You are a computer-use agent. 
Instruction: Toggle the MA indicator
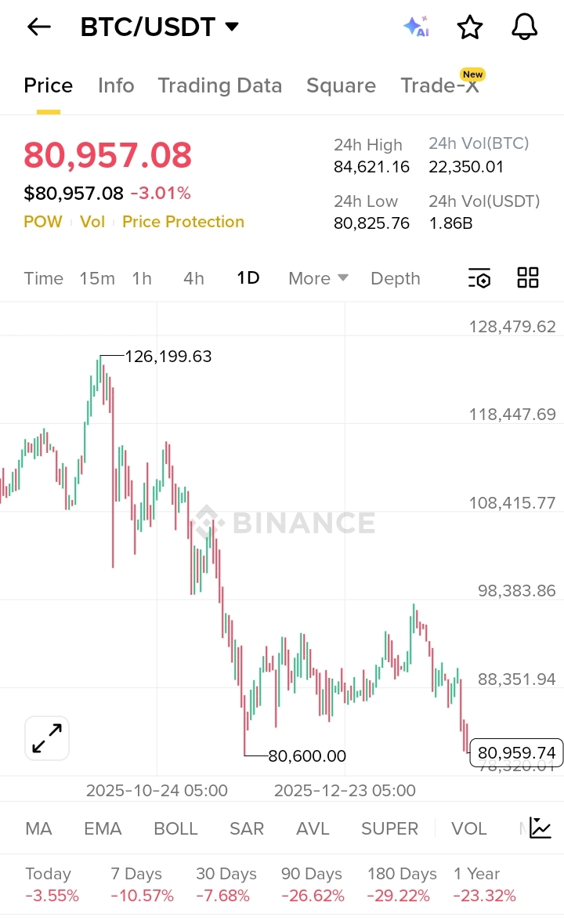38,828
